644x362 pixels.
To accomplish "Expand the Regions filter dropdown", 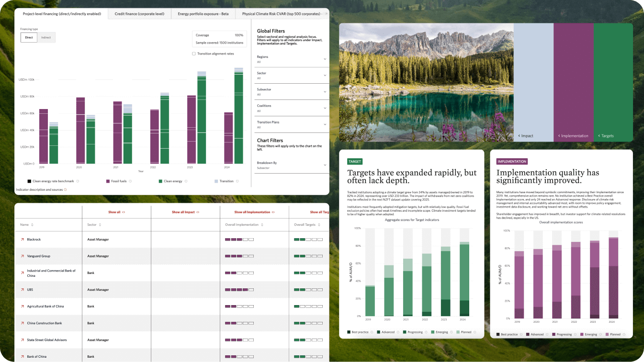I will pyautogui.click(x=324, y=58).
